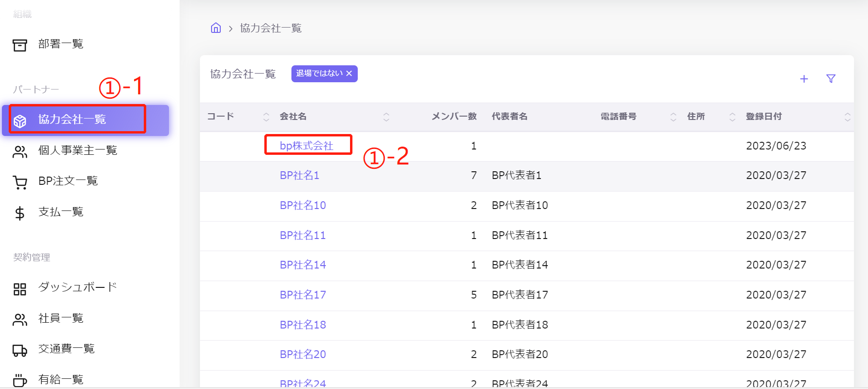Click the 個人事業主一覧 people icon
Image resolution: width=868 pixels, height=389 pixels.
(20, 152)
